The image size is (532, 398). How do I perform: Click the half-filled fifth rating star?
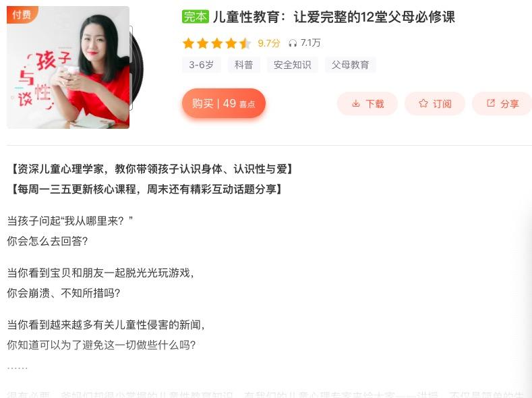pyautogui.click(x=245, y=43)
